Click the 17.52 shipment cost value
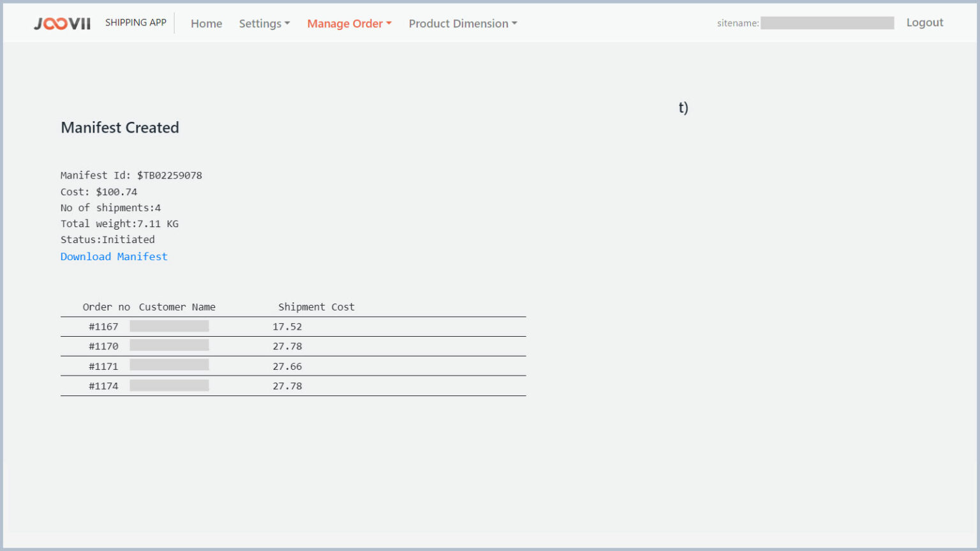The height and width of the screenshot is (551, 980). (287, 327)
